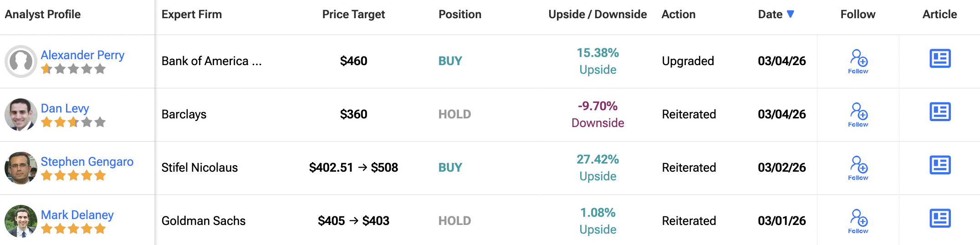Screen dimensions: 980x245
Task: Click Stephen Gengaro's profile photo
Action: coord(21,168)
